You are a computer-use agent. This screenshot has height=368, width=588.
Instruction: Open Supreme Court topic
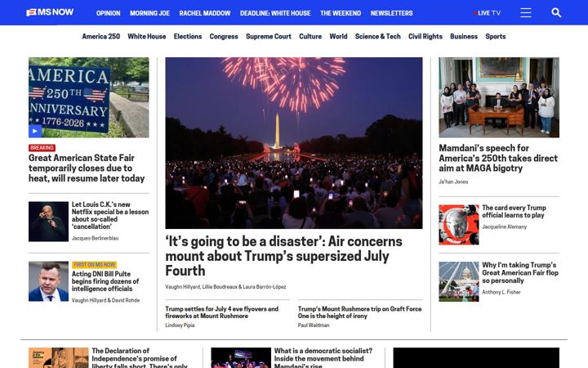[x=269, y=37]
